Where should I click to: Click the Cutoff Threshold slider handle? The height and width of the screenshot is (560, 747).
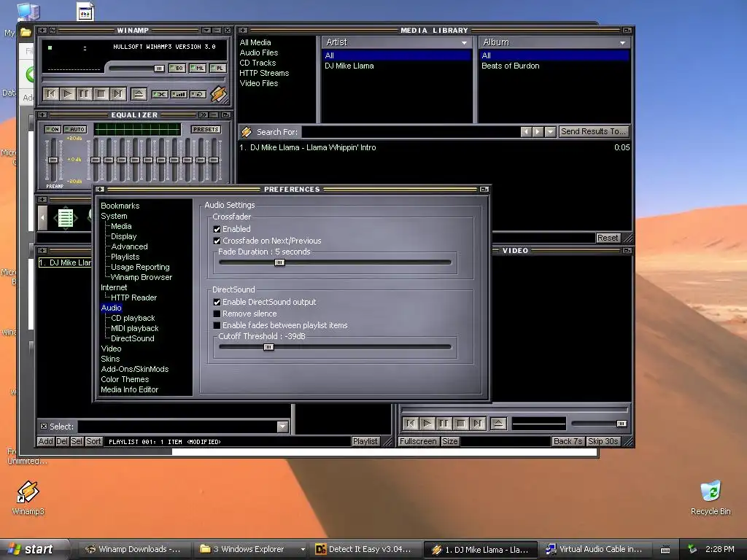pyautogui.click(x=268, y=347)
